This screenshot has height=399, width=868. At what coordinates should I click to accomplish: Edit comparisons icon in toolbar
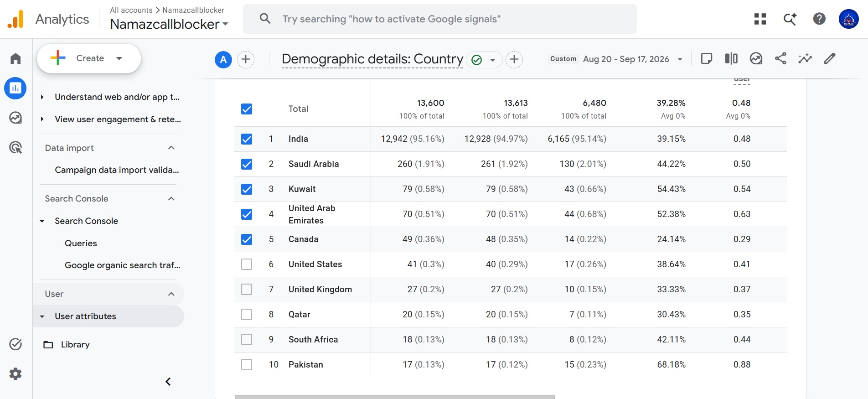(x=731, y=58)
